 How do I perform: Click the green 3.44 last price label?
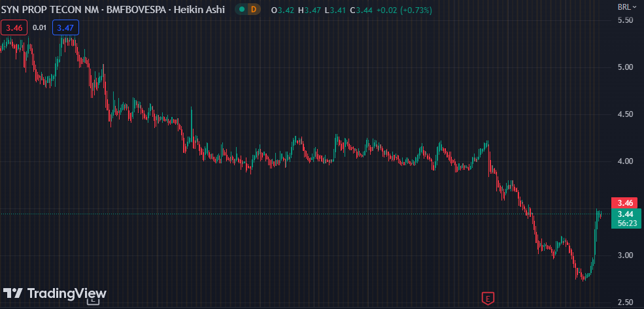coord(626,214)
